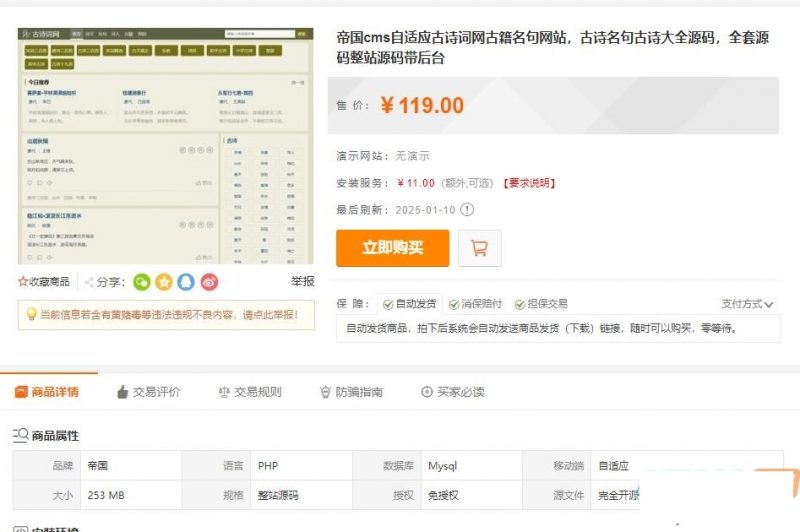Open the 商品详情 tab

(47, 392)
